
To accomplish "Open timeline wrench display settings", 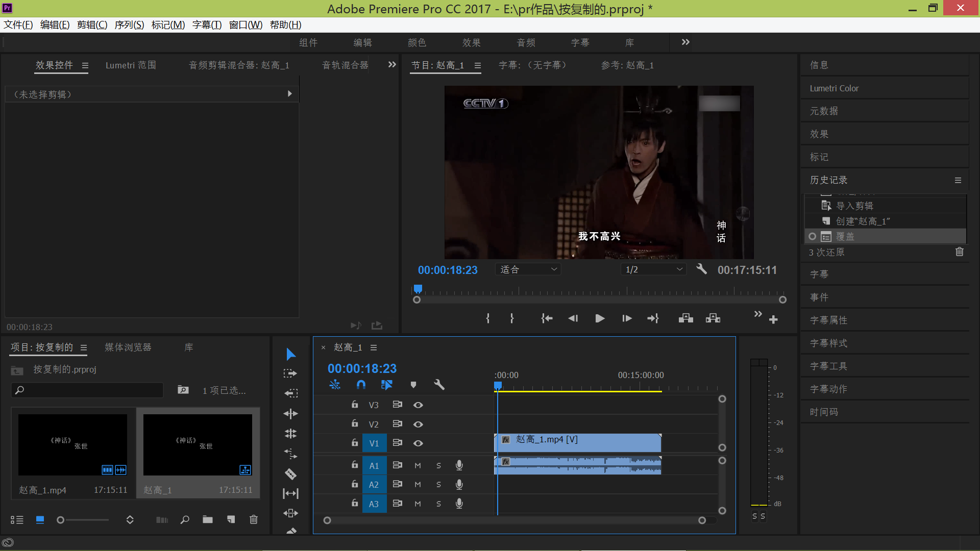I will [439, 385].
